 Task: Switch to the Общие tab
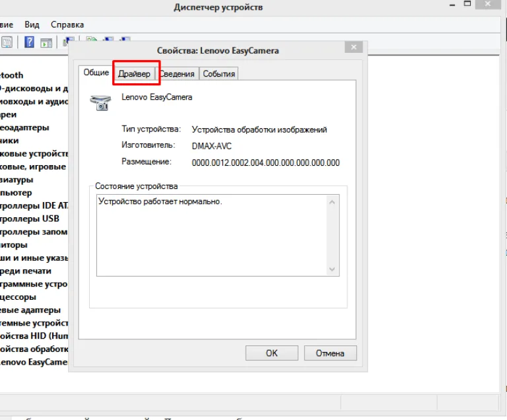tap(96, 73)
